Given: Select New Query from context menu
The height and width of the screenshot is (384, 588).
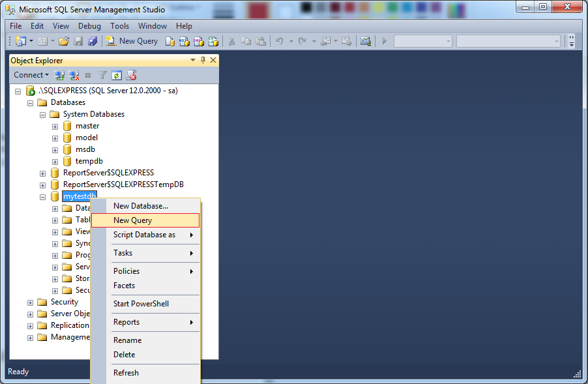Looking at the screenshot, I should click(x=145, y=220).
